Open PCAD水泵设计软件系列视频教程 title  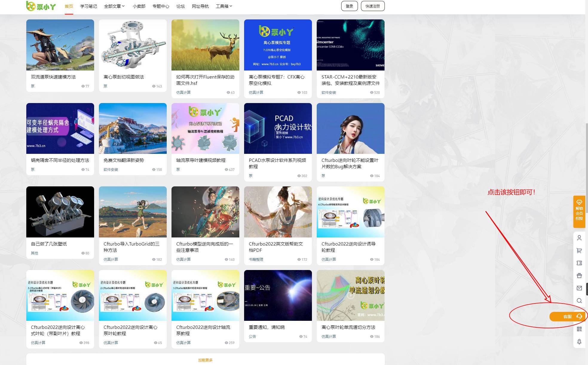point(277,163)
